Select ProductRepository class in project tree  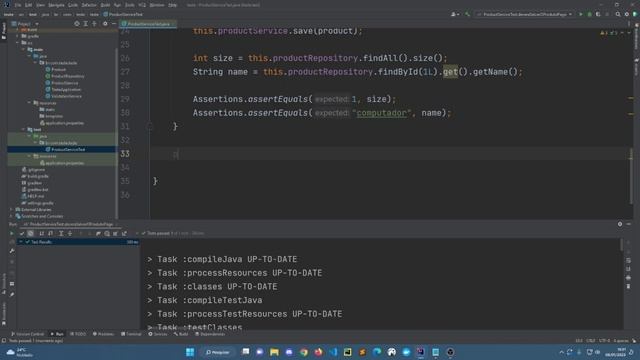65,76
